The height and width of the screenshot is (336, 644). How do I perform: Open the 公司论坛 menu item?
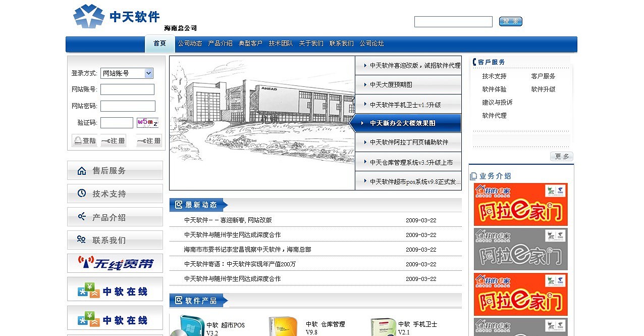click(x=372, y=43)
